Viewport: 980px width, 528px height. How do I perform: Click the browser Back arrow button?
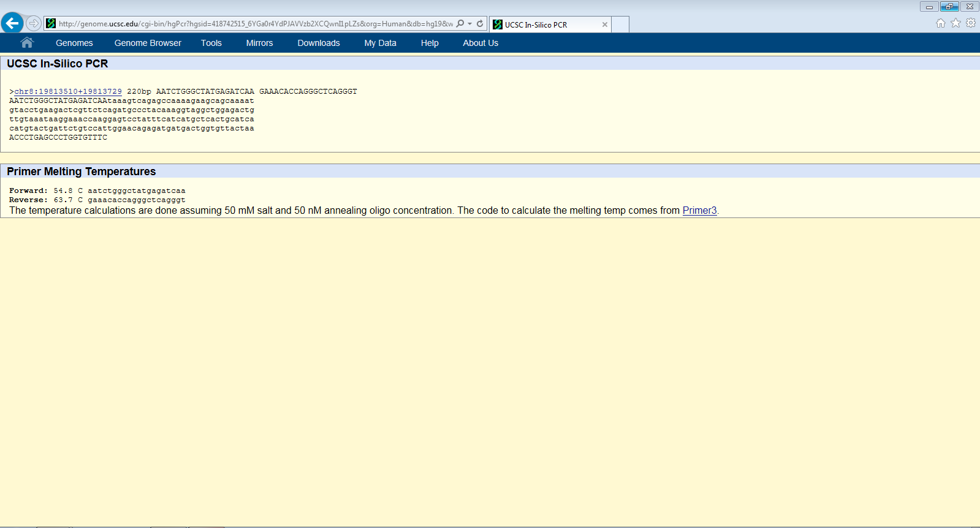[12, 23]
